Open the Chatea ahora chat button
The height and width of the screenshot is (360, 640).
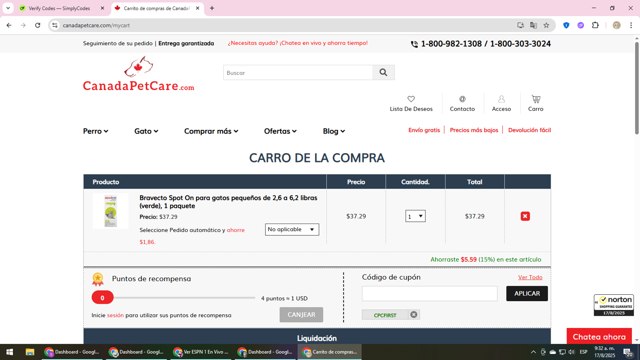coord(599,337)
